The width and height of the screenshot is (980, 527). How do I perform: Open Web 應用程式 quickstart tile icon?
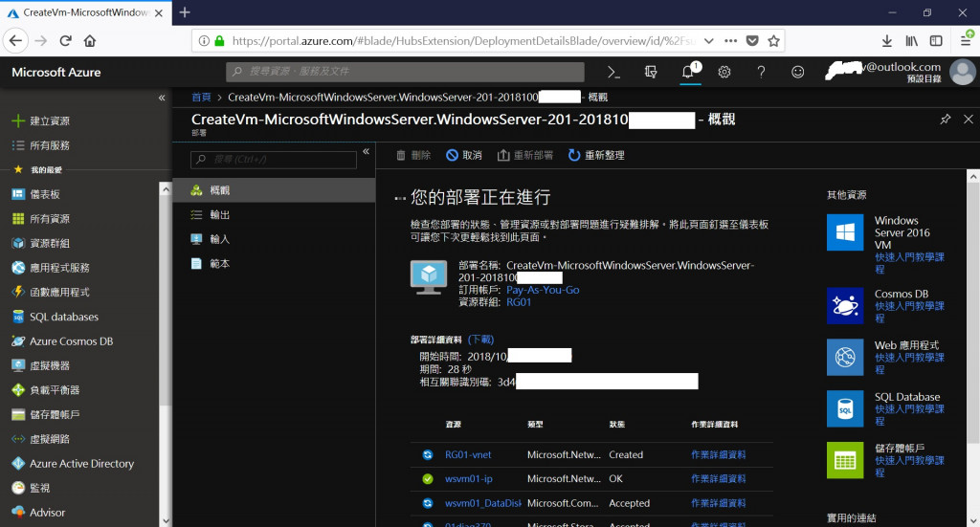(845, 357)
